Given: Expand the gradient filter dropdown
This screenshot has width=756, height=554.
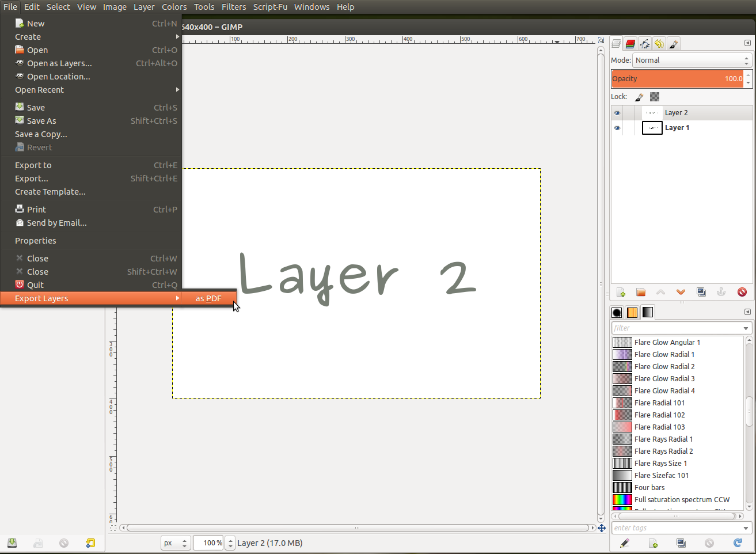Looking at the screenshot, I should point(746,328).
